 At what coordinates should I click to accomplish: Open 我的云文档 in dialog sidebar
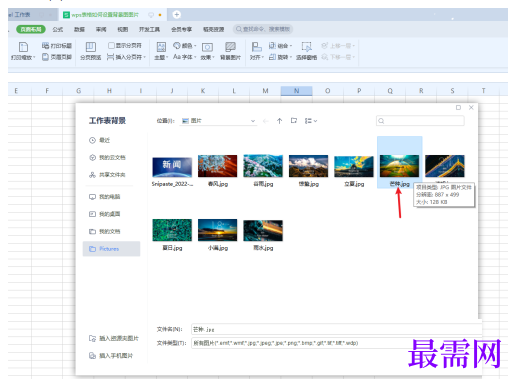[x=107, y=157]
